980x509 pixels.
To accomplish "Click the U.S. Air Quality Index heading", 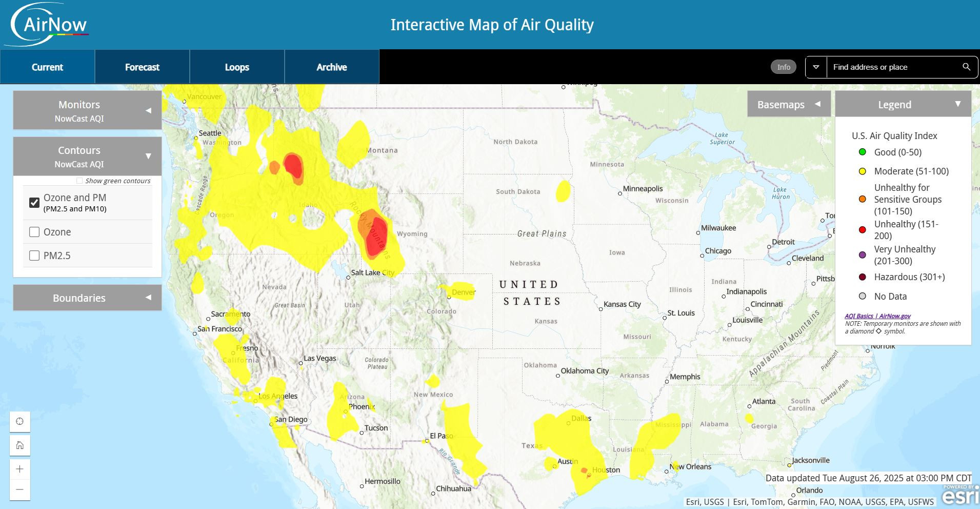I will point(894,135).
